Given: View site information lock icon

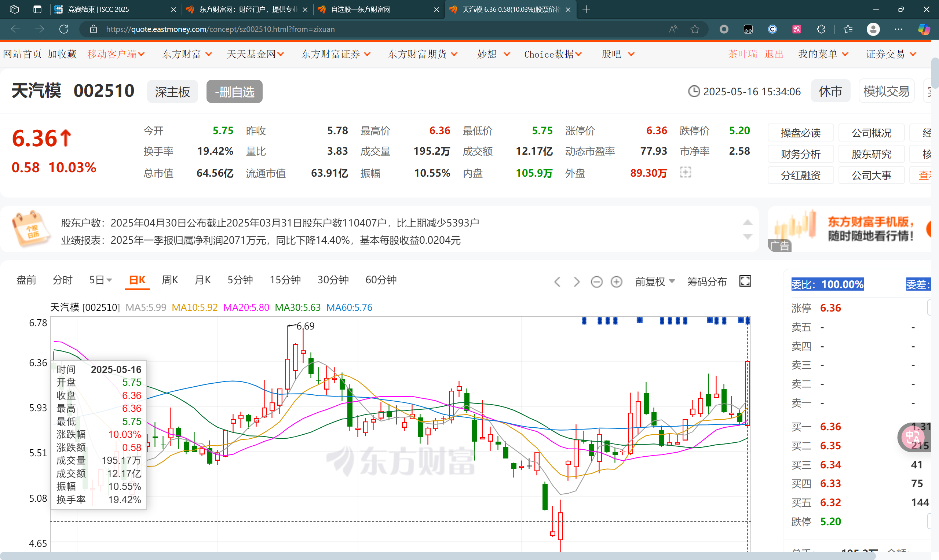Looking at the screenshot, I should tap(93, 29).
